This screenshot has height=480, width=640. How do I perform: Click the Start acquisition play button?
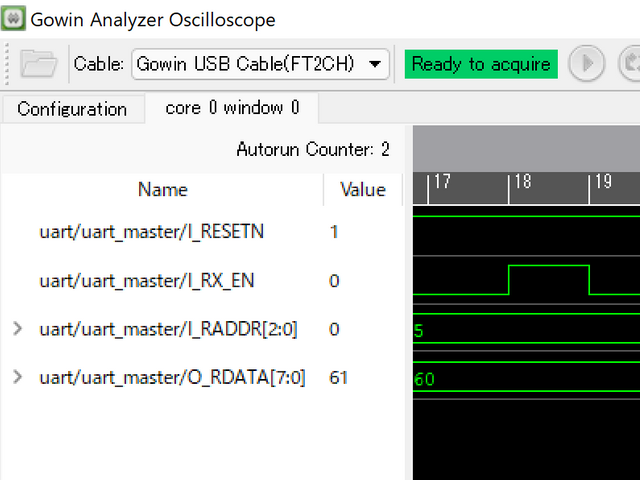(x=587, y=64)
